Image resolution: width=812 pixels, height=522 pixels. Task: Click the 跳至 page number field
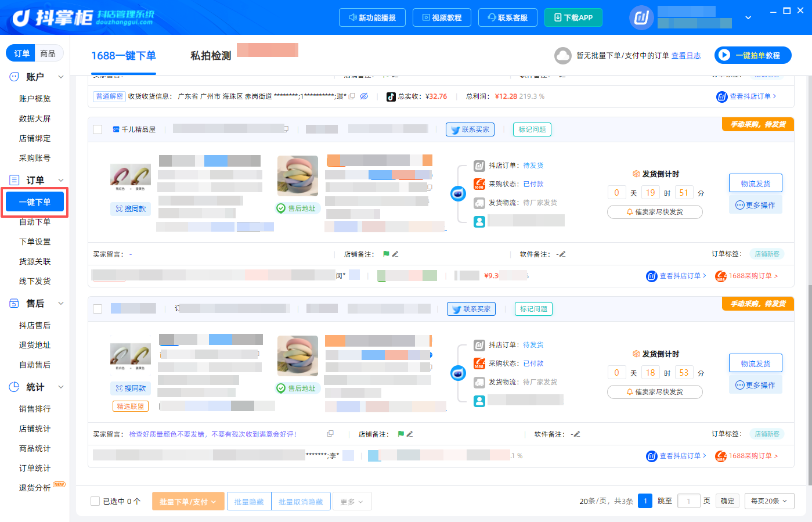pos(688,501)
